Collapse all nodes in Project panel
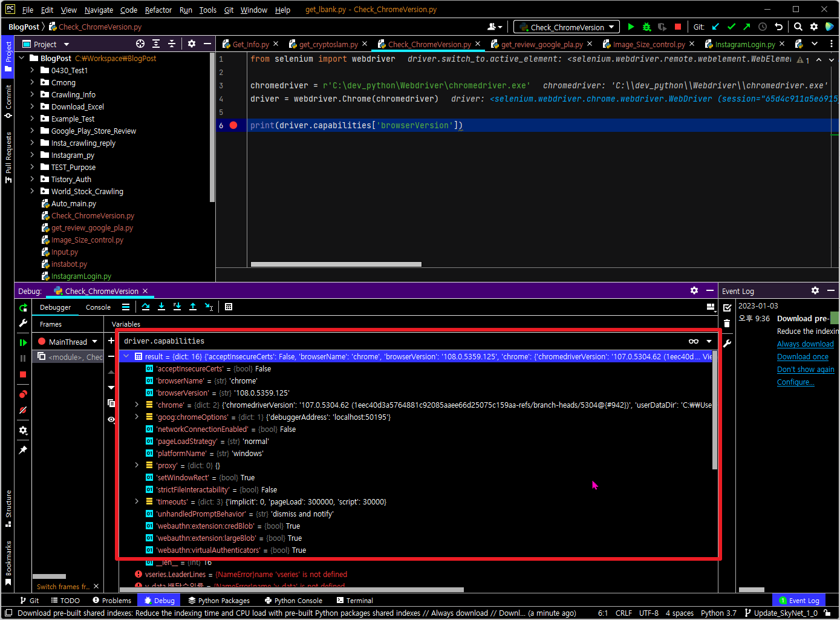840x620 pixels. (172, 44)
